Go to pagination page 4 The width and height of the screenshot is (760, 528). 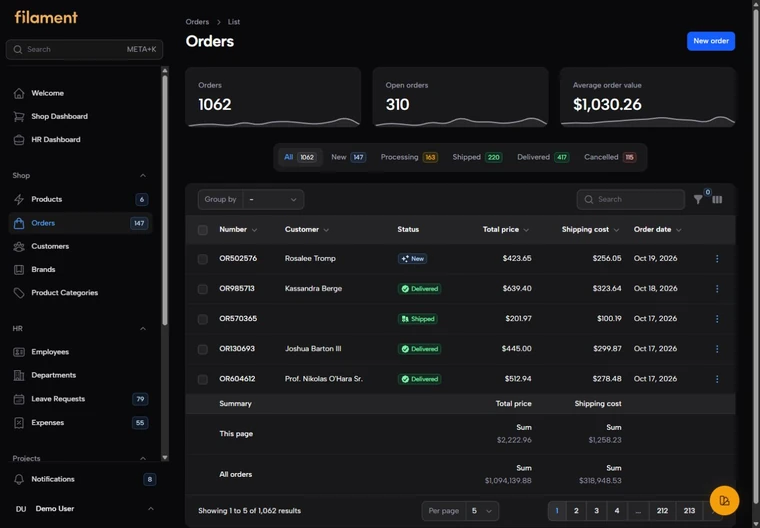(617, 511)
